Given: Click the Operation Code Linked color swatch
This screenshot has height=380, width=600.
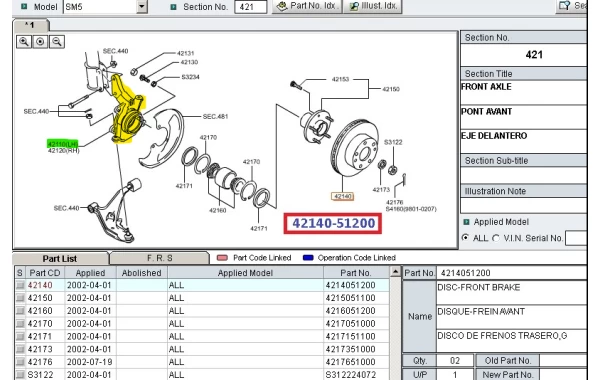Looking at the screenshot, I should pyautogui.click(x=308, y=258).
